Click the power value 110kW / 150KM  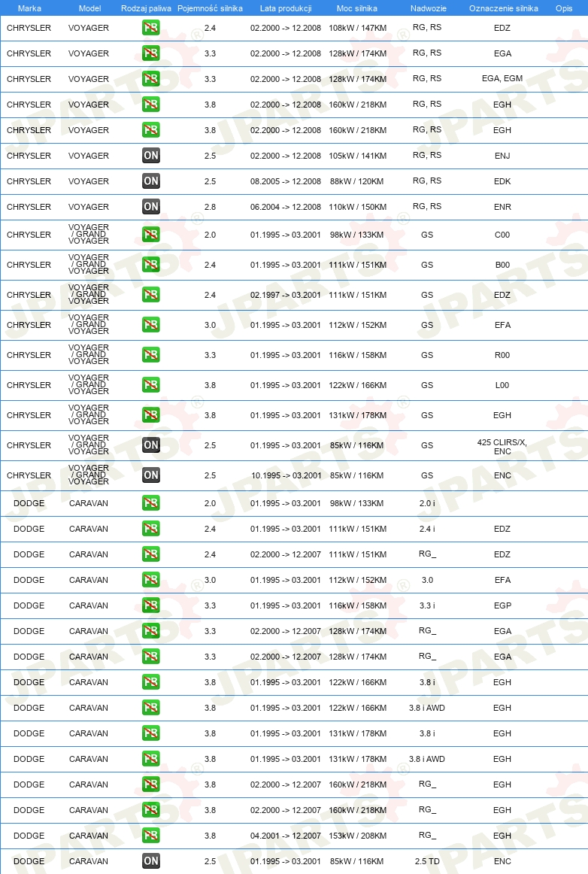[x=358, y=207]
